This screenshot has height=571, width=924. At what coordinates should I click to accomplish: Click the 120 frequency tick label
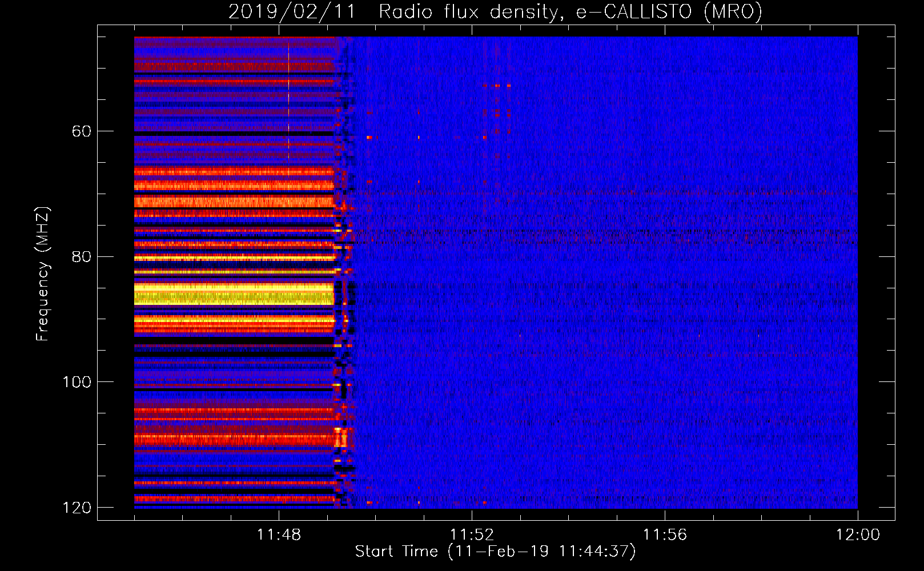point(77,508)
